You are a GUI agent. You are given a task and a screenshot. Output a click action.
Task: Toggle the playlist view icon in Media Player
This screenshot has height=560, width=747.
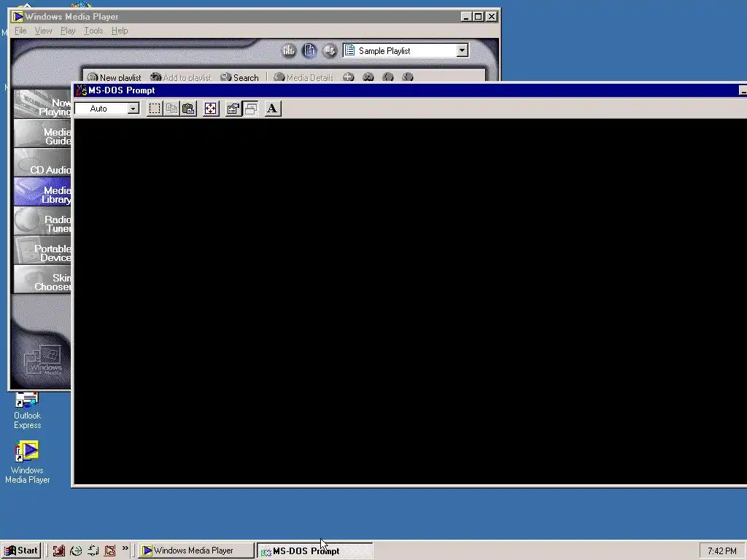pyautogui.click(x=309, y=50)
